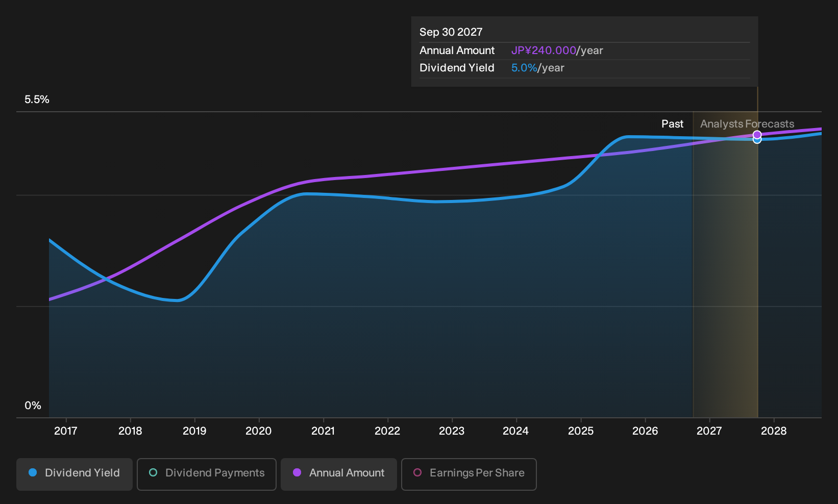Image resolution: width=838 pixels, height=504 pixels.
Task: Enable the Dividend Payments series
Action: click(x=207, y=474)
